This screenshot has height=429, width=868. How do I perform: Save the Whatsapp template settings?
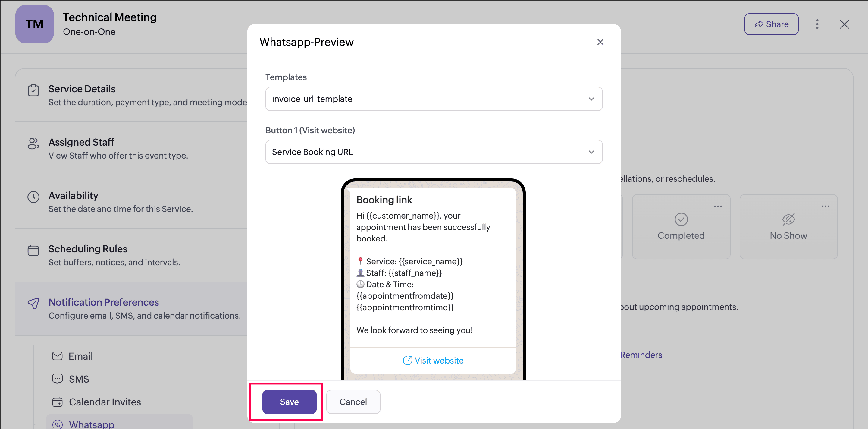[x=289, y=402]
